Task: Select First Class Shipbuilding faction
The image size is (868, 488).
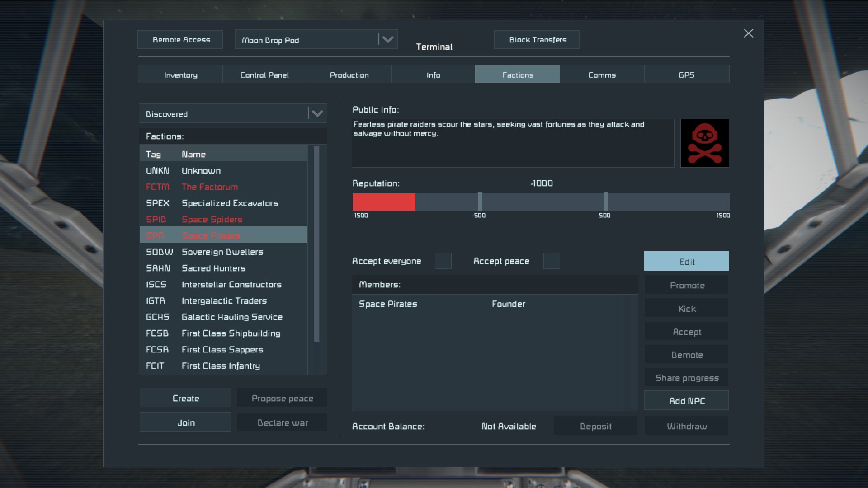Action: pyautogui.click(x=223, y=333)
